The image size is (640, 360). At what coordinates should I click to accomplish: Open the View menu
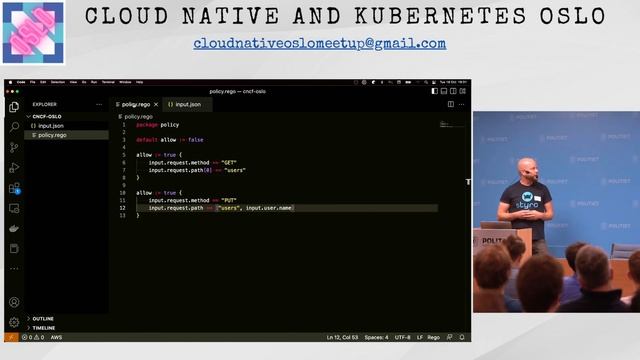[x=73, y=82]
